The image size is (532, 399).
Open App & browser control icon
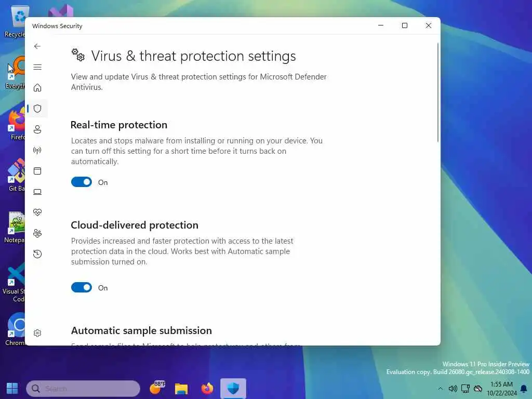click(x=37, y=171)
